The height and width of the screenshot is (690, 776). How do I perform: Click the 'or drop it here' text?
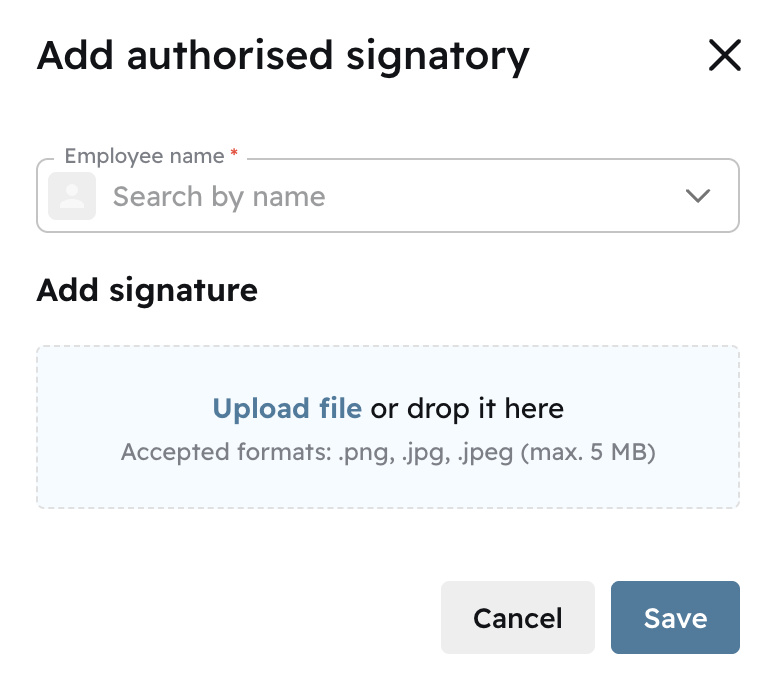point(467,408)
